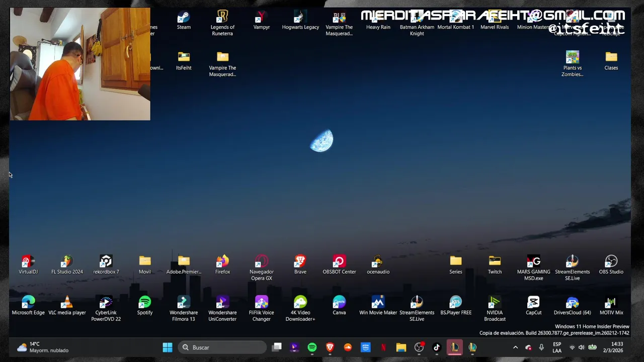Open the Win Movie Maker shortcut

[378, 306]
